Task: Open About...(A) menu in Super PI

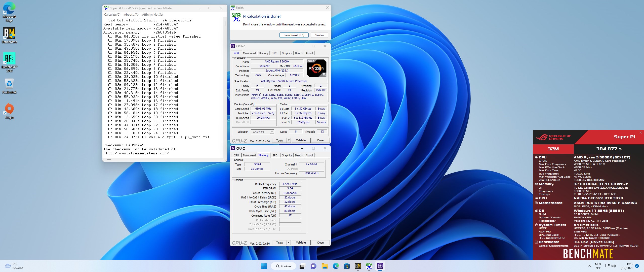Action: pyautogui.click(x=131, y=15)
